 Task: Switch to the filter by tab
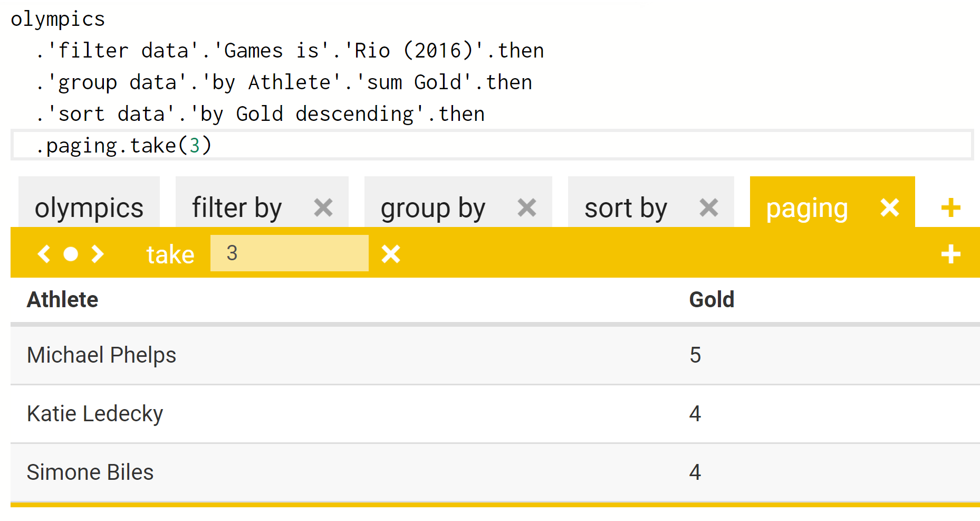pos(237,207)
